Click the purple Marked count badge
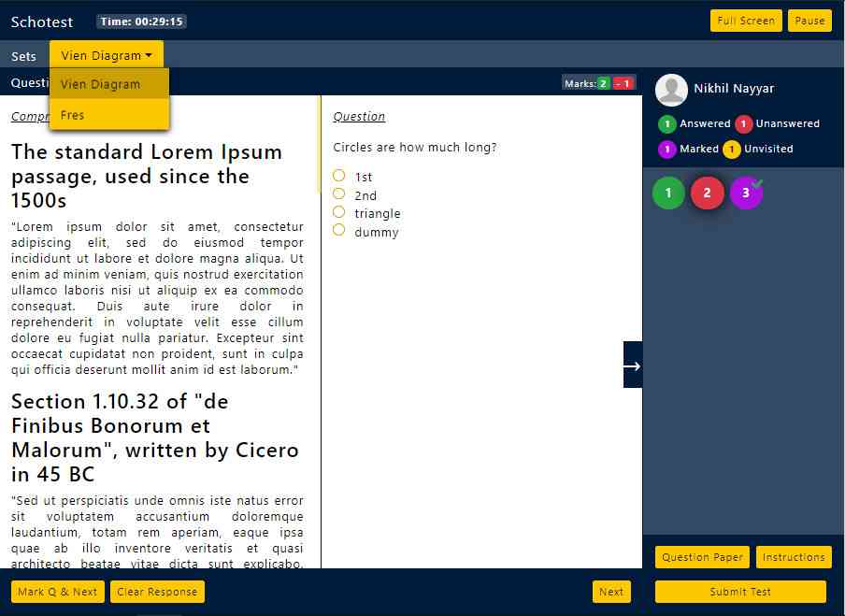Image resolution: width=845 pixels, height=616 pixels. point(666,150)
